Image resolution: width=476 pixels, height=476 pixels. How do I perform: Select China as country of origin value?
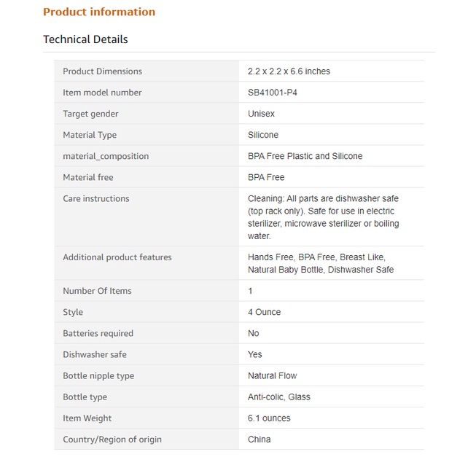tap(259, 440)
